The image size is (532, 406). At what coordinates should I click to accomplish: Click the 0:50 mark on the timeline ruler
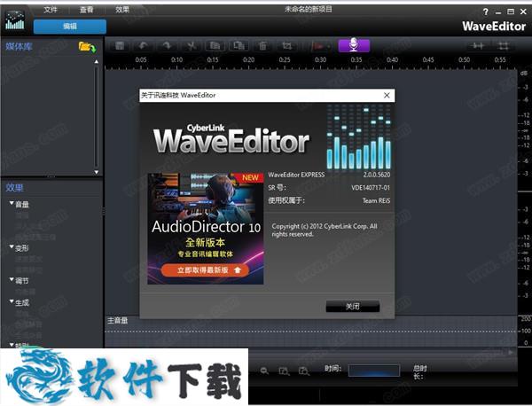click(464, 60)
